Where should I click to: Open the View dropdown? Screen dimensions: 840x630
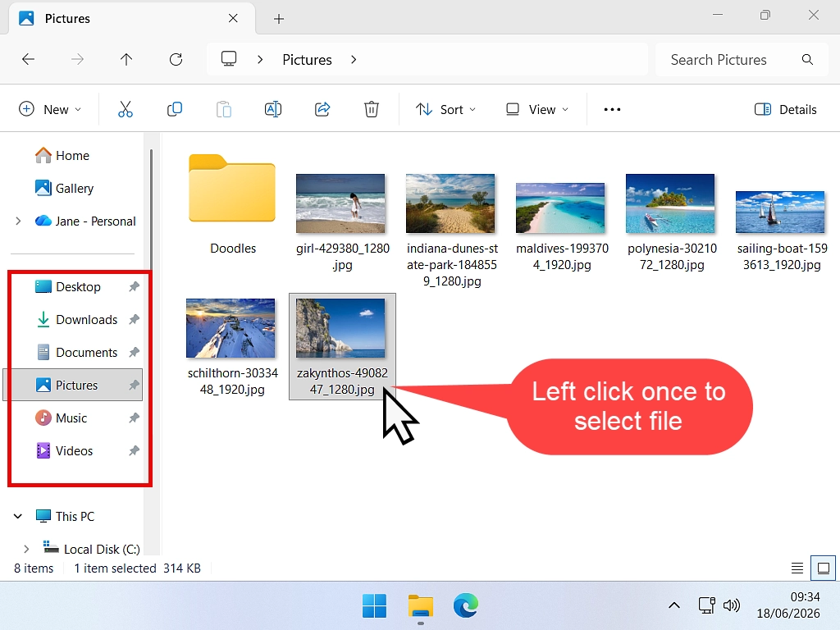click(537, 109)
